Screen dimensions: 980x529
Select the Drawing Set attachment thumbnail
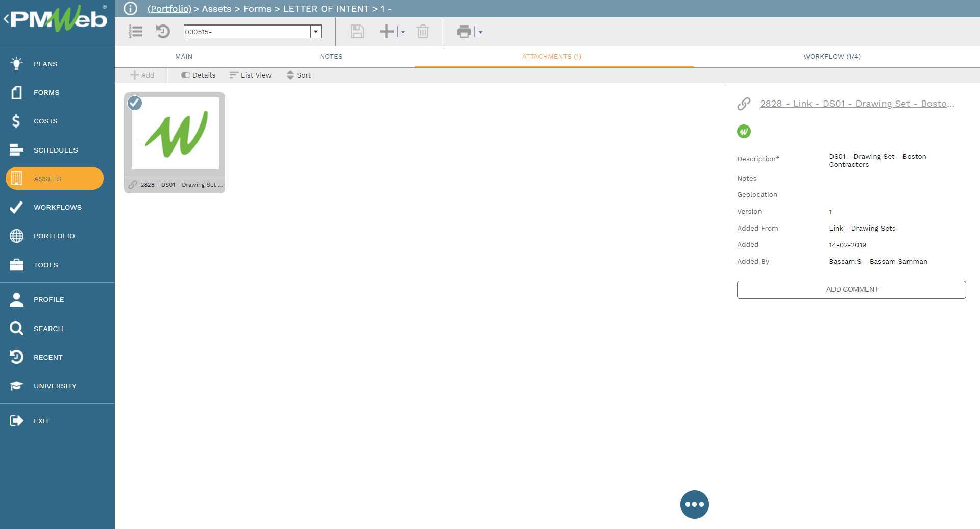click(175, 134)
